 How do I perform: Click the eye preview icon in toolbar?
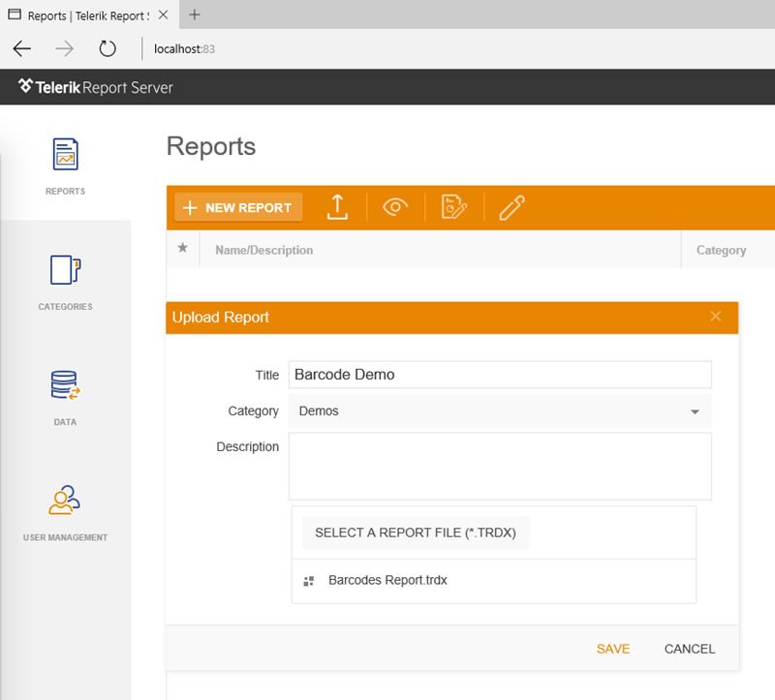[395, 207]
